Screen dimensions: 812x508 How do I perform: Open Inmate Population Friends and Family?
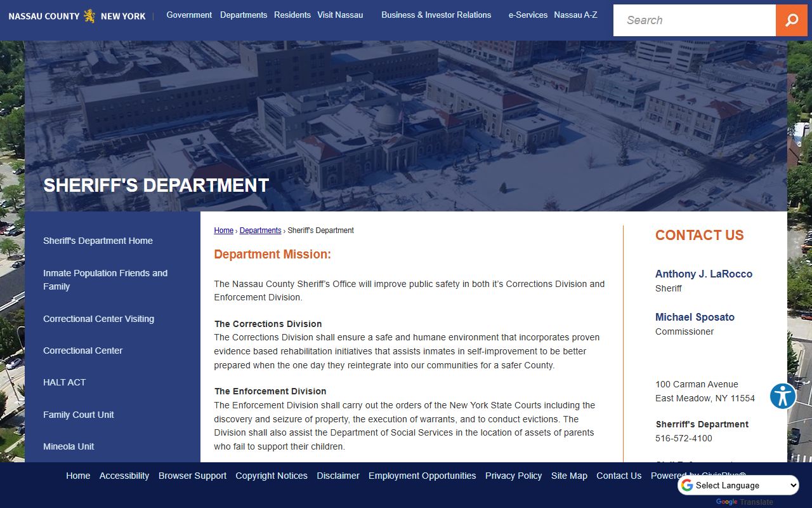[x=105, y=279]
